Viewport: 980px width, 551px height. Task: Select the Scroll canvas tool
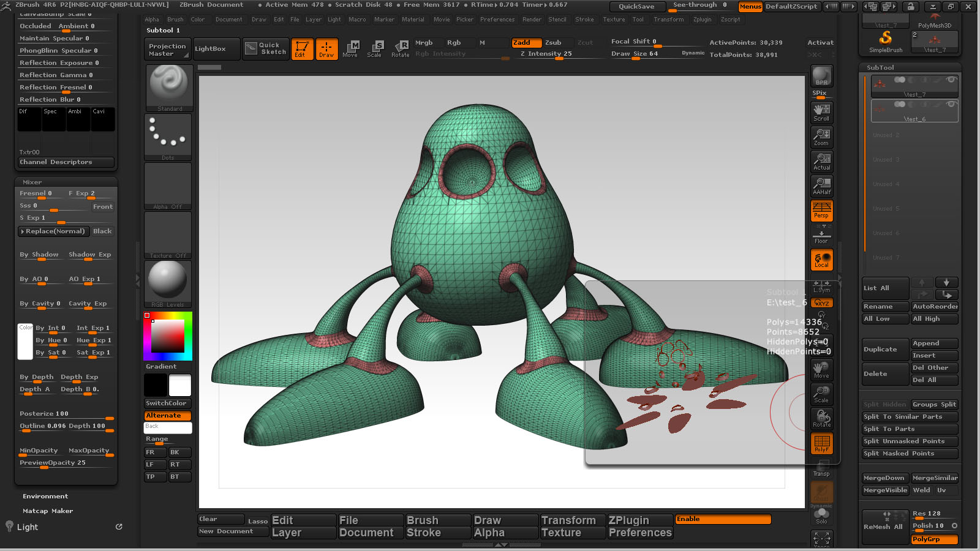point(821,111)
